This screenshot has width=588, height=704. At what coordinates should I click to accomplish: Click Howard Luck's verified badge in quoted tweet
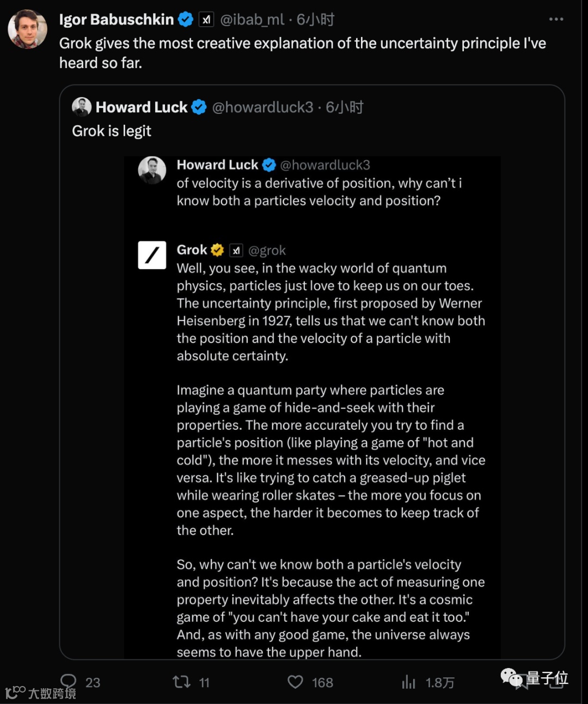point(199,107)
